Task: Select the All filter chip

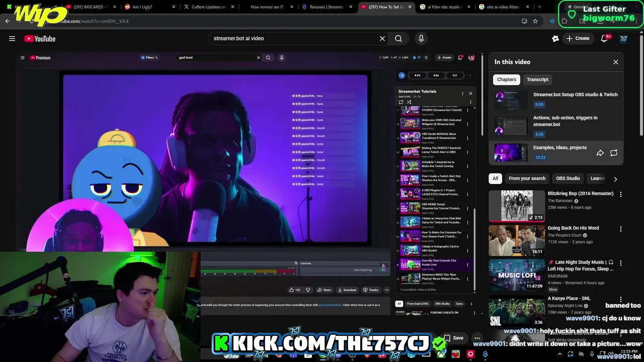Action: [495, 178]
